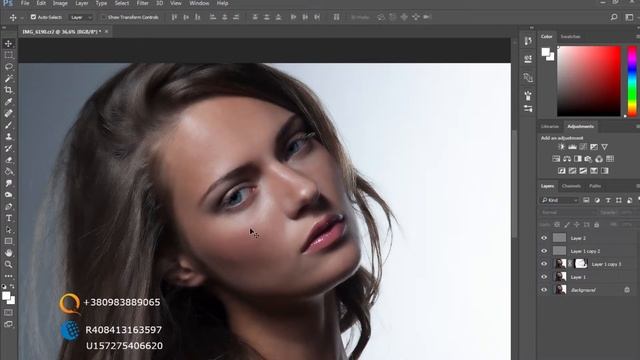Select the Dodge tool
Image resolution: width=640 pixels, height=360 pixels.
(8, 195)
